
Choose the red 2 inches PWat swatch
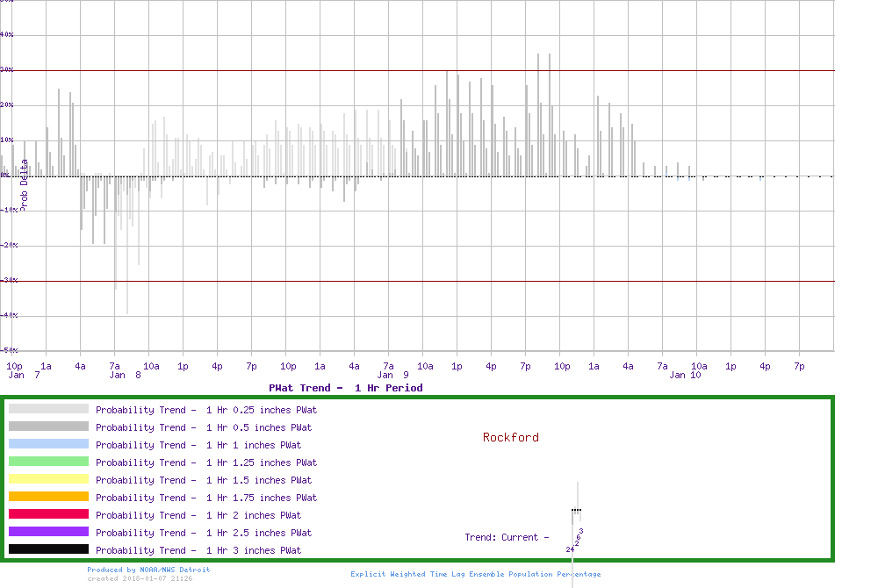48,514
